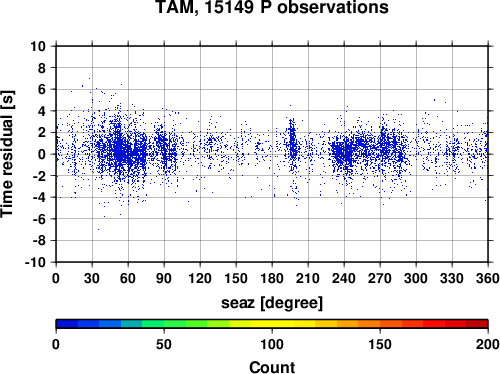Click the x-axis tick label 360
The image size is (500, 374).
(x=488, y=278)
